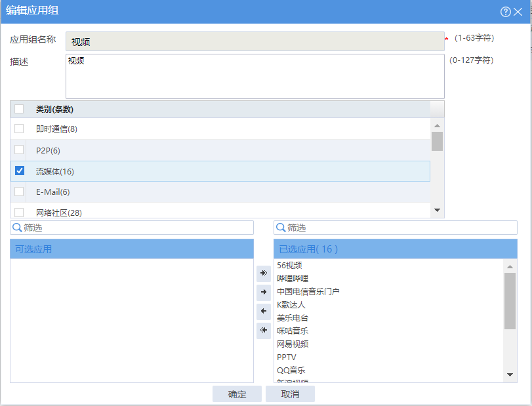The height and width of the screenshot is (406, 532).
Task: Click the 取消 button
Action: tap(290, 394)
